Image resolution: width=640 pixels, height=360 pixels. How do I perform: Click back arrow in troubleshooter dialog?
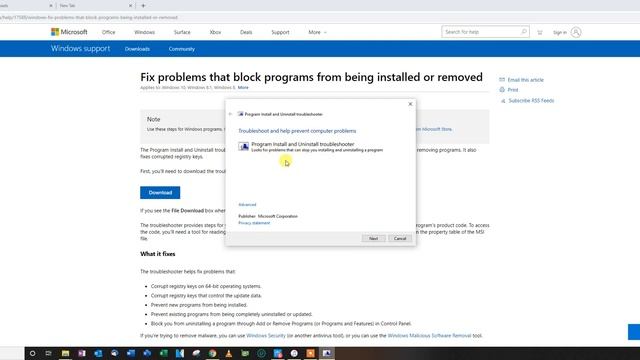pyautogui.click(x=231, y=114)
